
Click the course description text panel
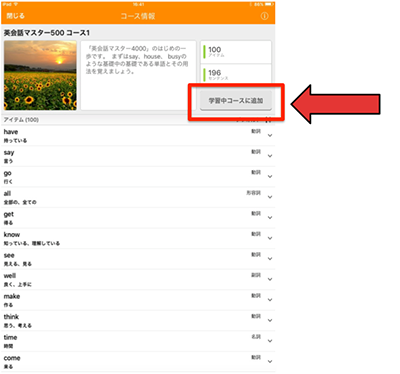138,75
